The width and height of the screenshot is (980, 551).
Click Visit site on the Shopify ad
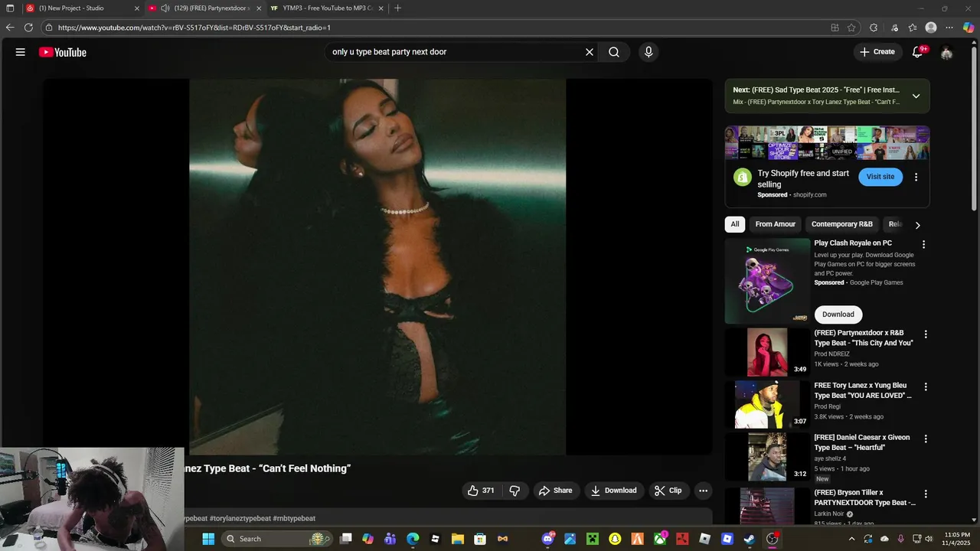pos(880,177)
